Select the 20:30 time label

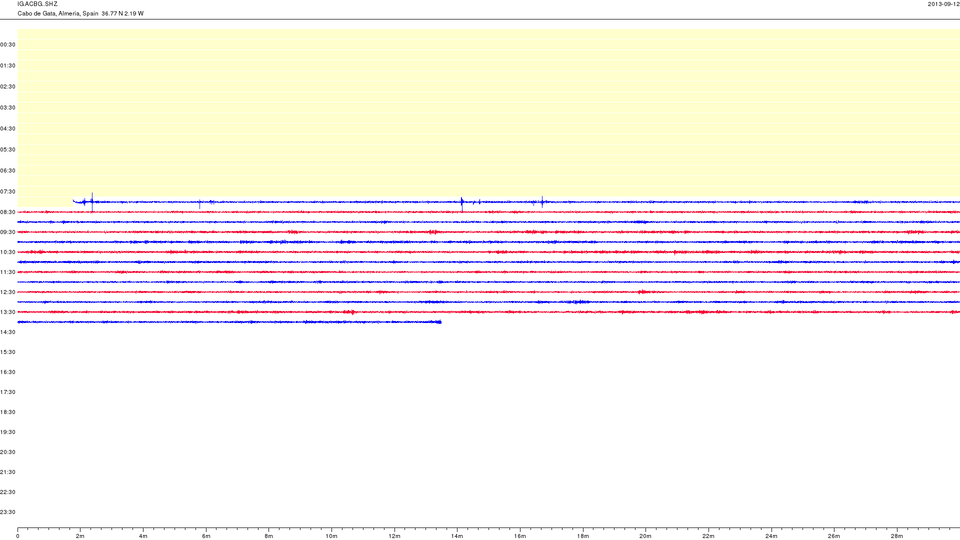click(x=8, y=452)
